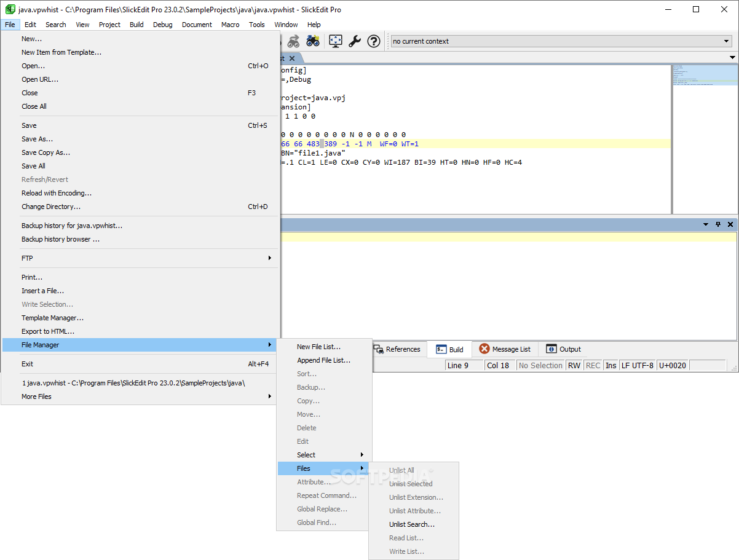Image resolution: width=739 pixels, height=560 pixels.
Task: Toggle Ins insert mode indicator
Action: pos(611,365)
